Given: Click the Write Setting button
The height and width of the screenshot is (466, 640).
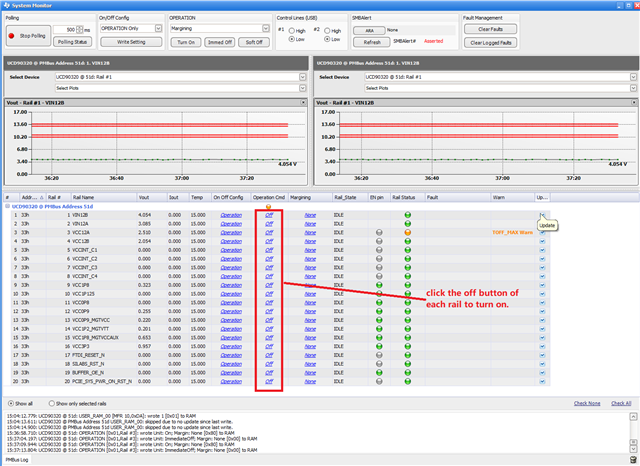Looking at the screenshot, I should click(131, 42).
